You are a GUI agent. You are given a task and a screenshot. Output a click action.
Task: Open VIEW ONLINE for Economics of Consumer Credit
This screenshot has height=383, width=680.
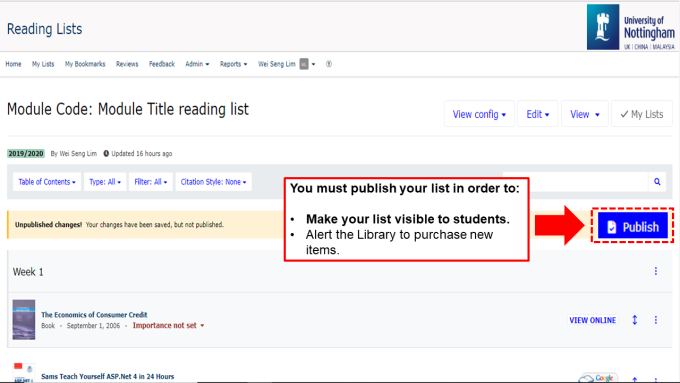[592, 320]
